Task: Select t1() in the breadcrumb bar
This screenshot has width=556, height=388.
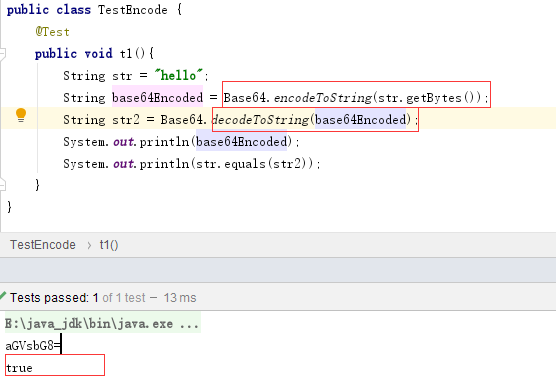Action: click(109, 245)
